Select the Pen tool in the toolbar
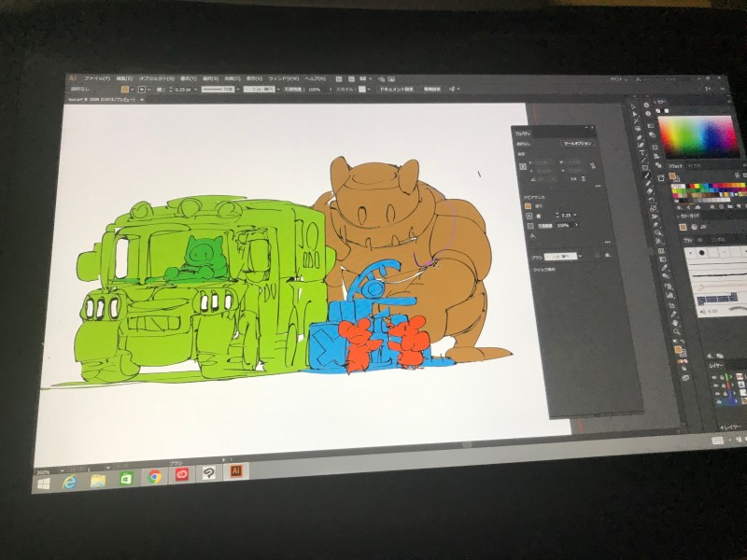 tap(640, 137)
